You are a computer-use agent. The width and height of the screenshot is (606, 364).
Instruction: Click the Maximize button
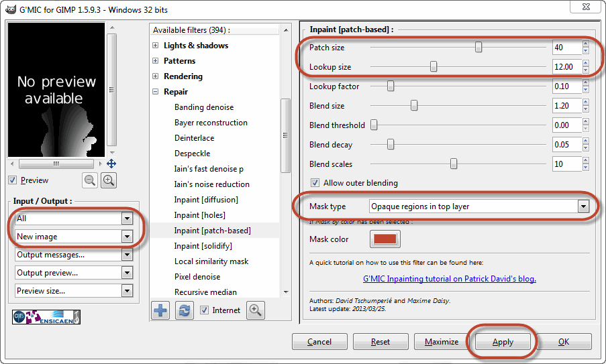pyautogui.click(x=442, y=342)
